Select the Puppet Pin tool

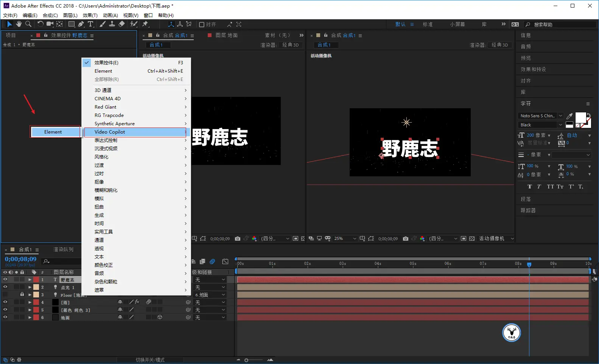(145, 24)
